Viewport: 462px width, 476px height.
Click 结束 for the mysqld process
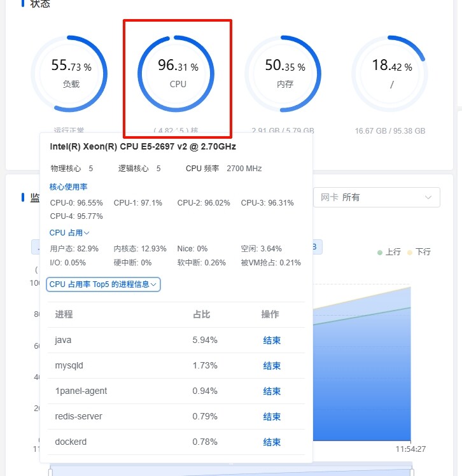coord(272,366)
